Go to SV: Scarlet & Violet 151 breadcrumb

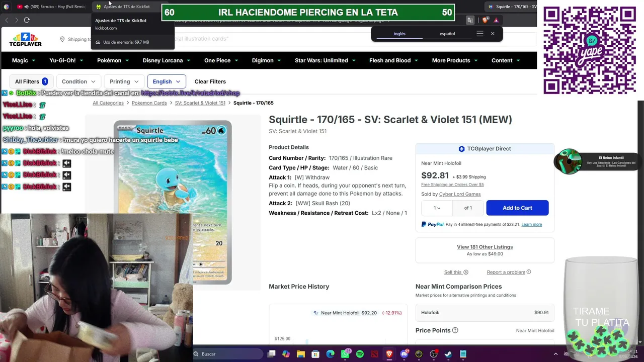[200, 103]
